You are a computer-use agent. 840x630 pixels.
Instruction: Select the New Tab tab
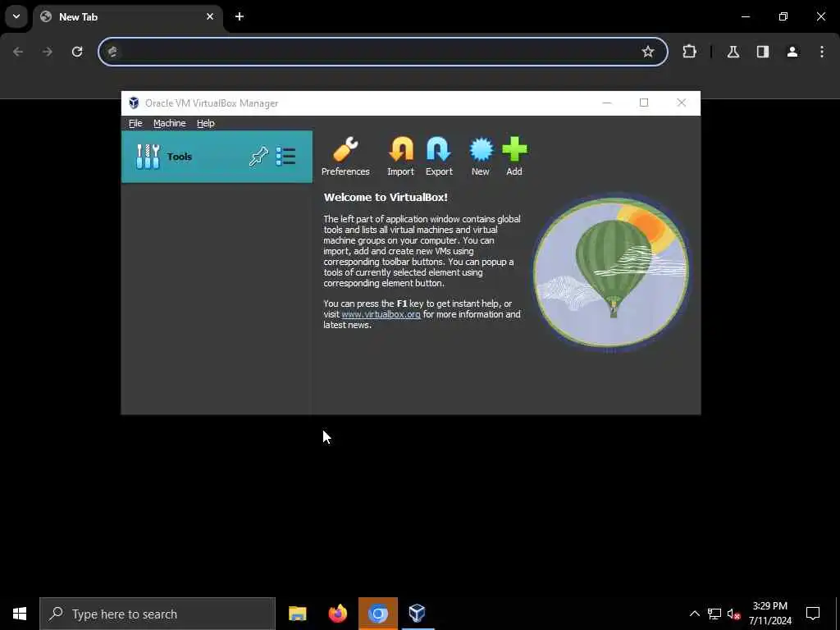click(128, 17)
